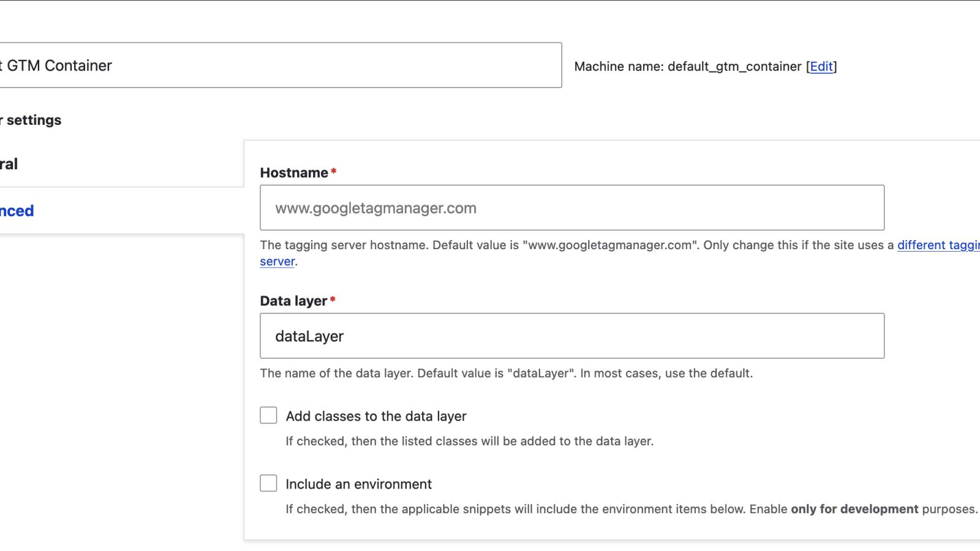Viewport: 980px width, 551px height.
Task: Switch to the General vertical tab
Action: click(9, 164)
